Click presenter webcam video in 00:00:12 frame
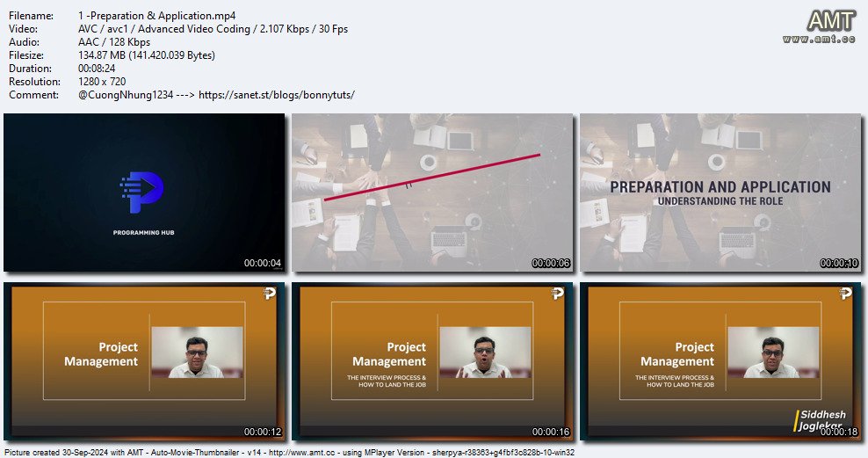 coord(197,353)
